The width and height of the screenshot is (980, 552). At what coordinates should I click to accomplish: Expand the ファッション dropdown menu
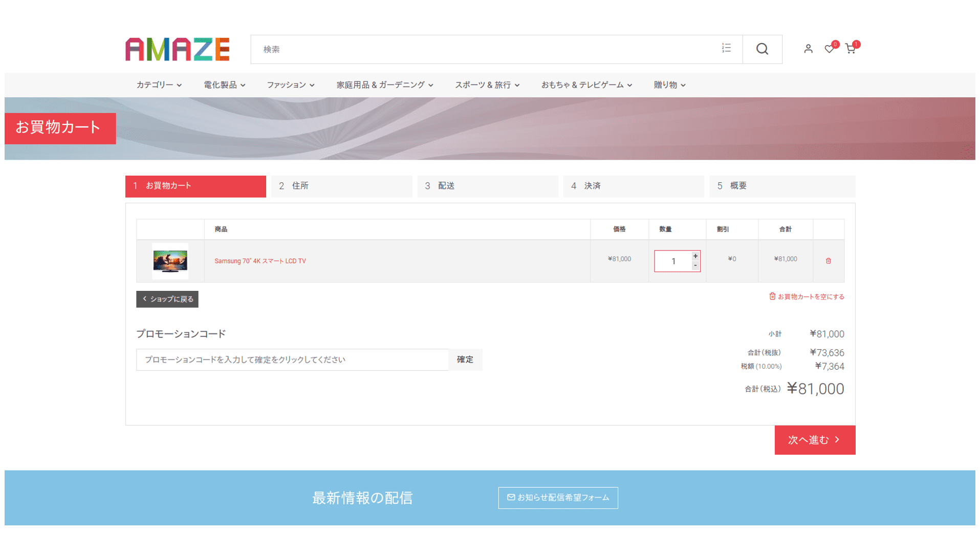[291, 85]
